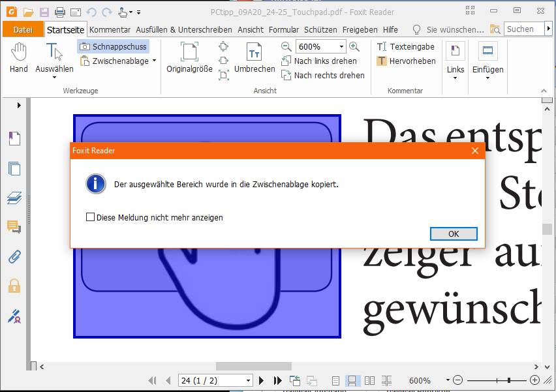Select the Hand tool

pyautogui.click(x=18, y=58)
